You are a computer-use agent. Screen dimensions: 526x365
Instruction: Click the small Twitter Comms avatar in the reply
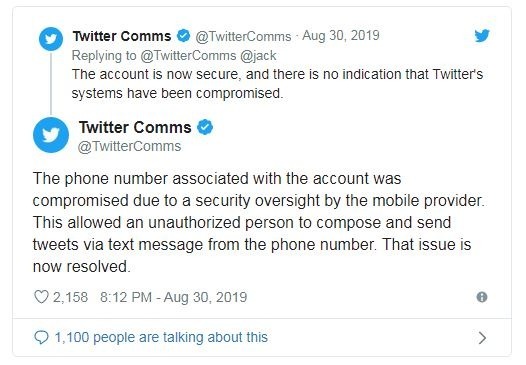click(x=51, y=39)
